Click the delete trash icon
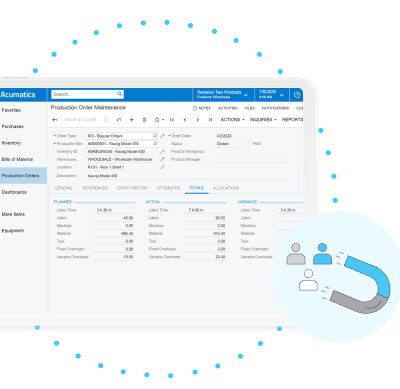This screenshot has width=400, height=389. (x=144, y=120)
